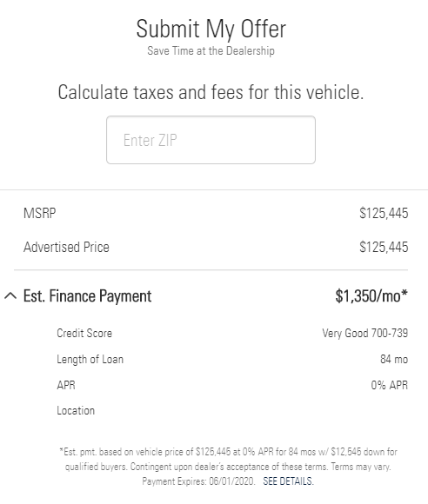Click the Payment Expires 06/01/2020 disclaimer text
This screenshot has width=428, height=504.
coord(198,481)
